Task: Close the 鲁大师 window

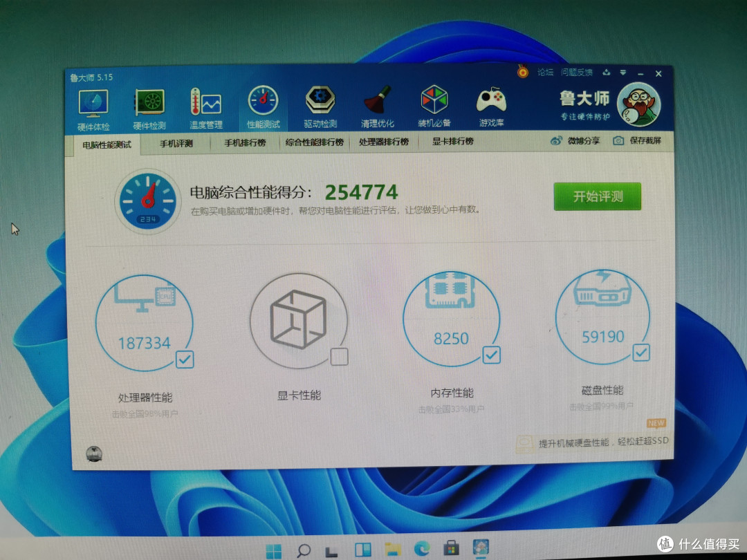Action: pos(658,74)
